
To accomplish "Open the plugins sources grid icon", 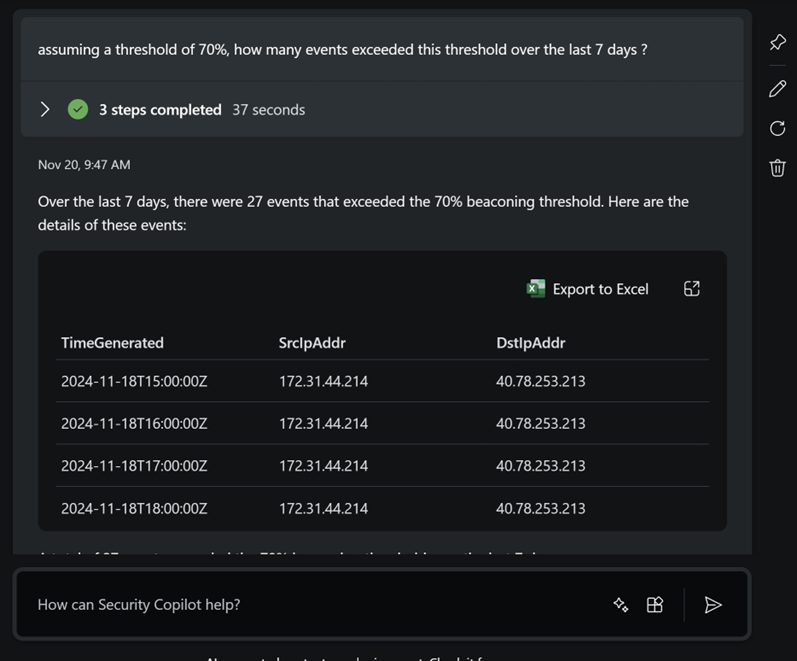I will point(655,604).
